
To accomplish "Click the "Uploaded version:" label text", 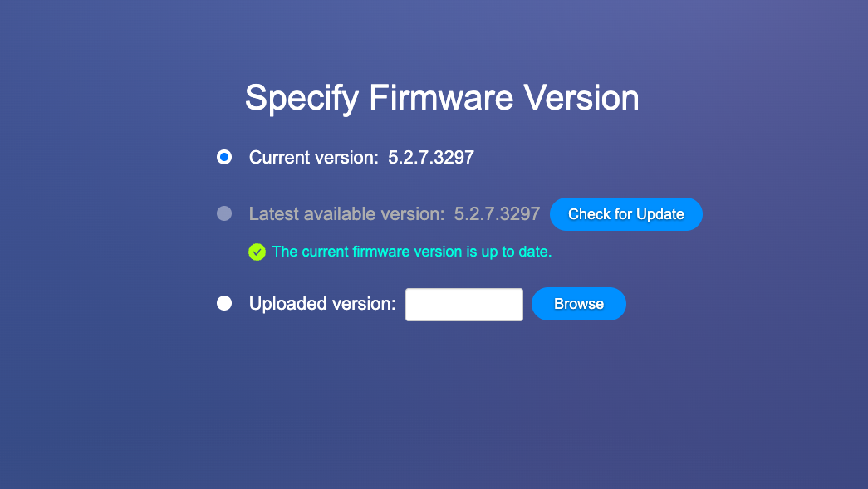I will pos(322,304).
